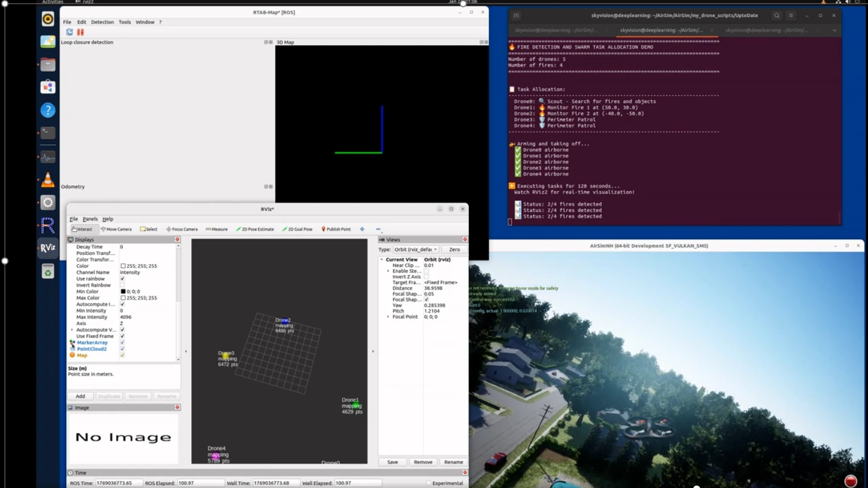Screen dimensions: 868x488
Task: Open VLC from the Ubuntu dock
Action: pos(48,180)
